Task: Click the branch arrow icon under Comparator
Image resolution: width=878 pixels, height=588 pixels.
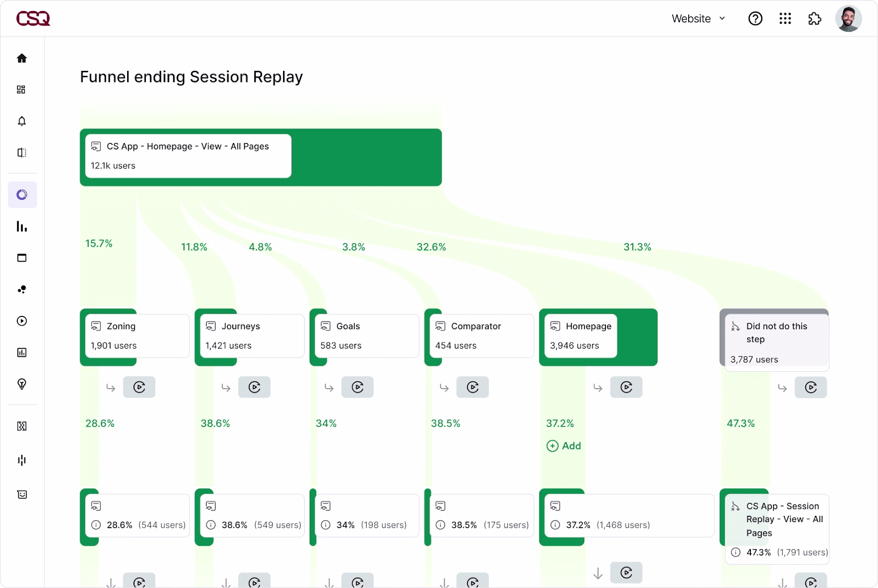Action: [444, 388]
